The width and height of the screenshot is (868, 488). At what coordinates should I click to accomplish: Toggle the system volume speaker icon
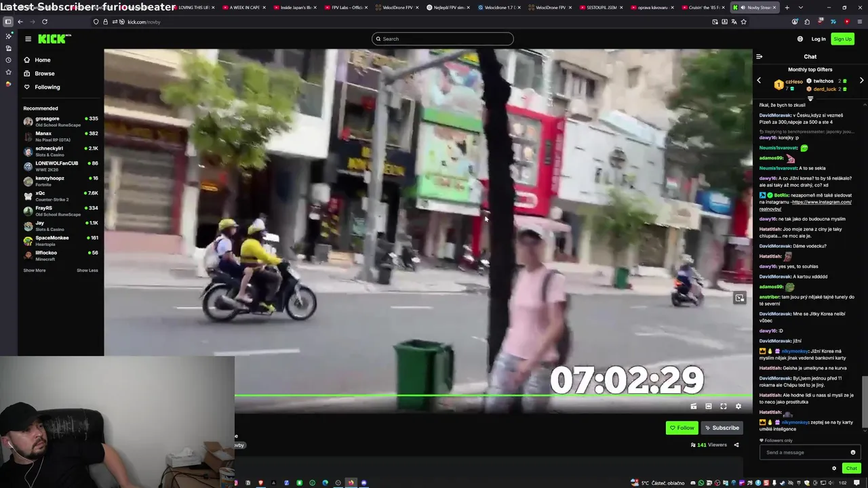coord(831,483)
